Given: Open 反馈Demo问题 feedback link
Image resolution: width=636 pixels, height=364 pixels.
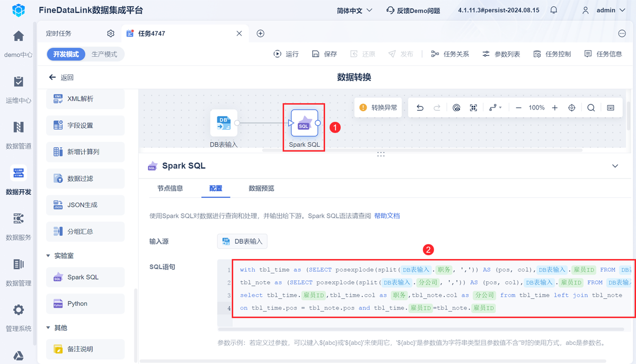Looking at the screenshot, I should pos(413,10).
